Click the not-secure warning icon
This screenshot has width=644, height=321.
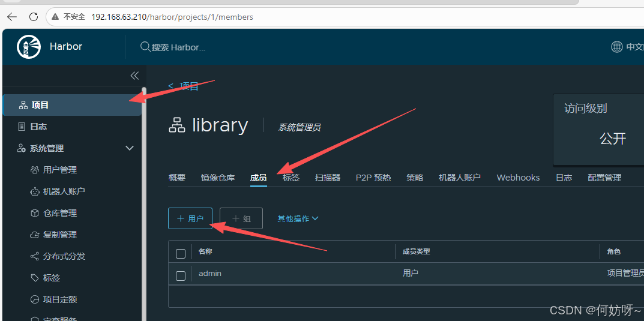pyautogui.click(x=55, y=17)
